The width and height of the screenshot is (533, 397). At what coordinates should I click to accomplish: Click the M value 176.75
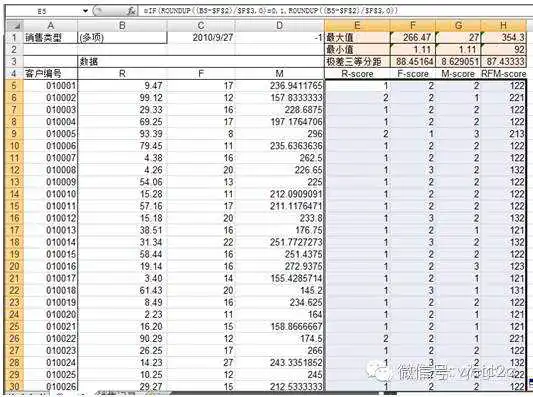pyautogui.click(x=279, y=230)
